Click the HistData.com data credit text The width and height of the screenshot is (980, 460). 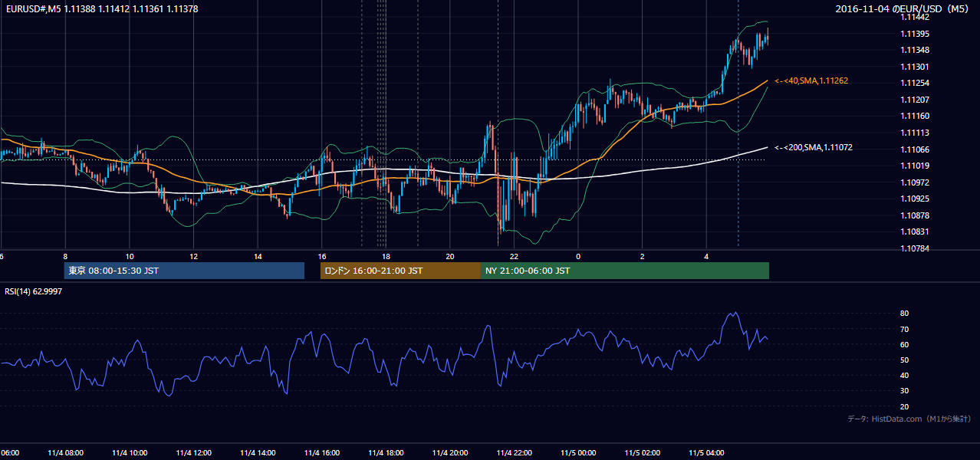coord(909,419)
